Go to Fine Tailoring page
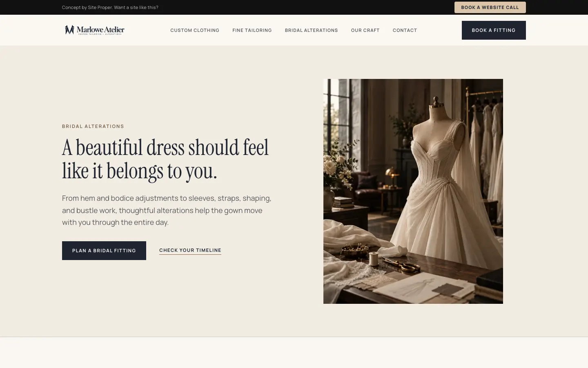The width and height of the screenshot is (588, 368). (x=252, y=30)
